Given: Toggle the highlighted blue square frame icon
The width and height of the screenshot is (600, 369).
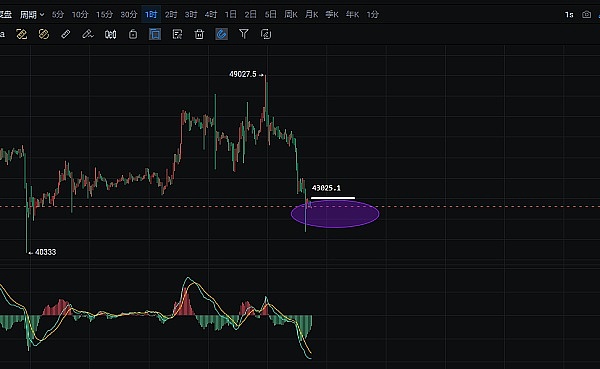Looking at the screenshot, I should click(x=155, y=34).
